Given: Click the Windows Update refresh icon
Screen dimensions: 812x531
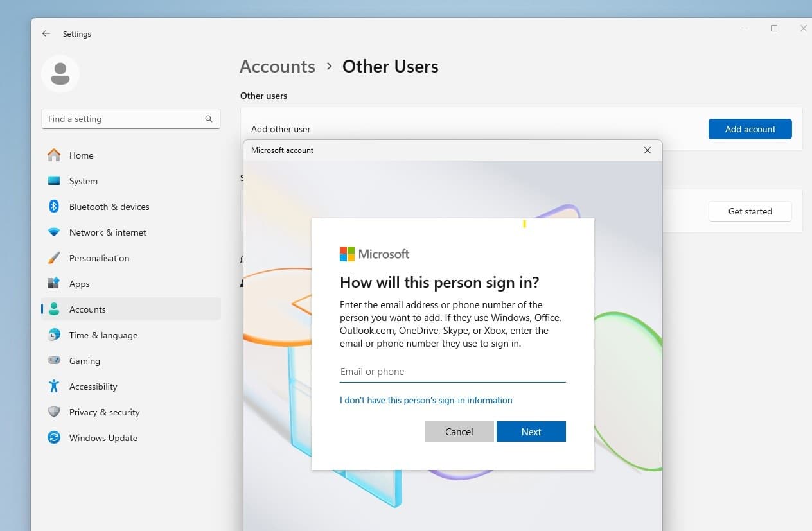Looking at the screenshot, I should [54, 438].
